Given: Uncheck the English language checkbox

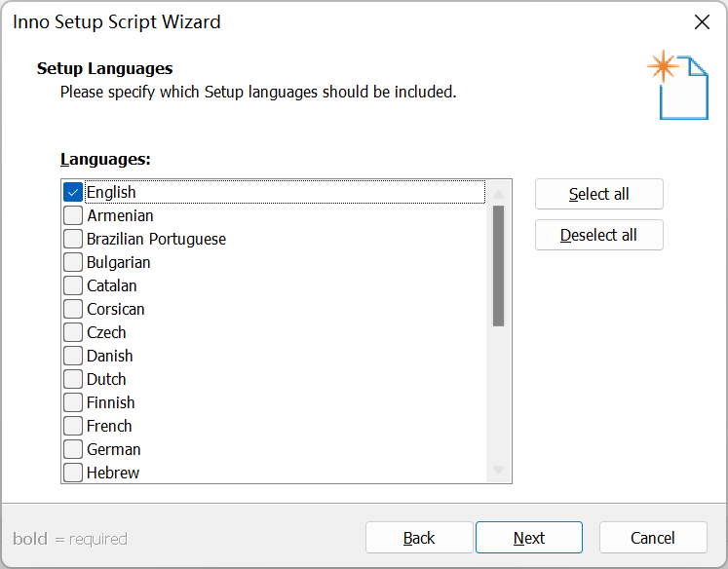Looking at the screenshot, I should click(73, 192).
